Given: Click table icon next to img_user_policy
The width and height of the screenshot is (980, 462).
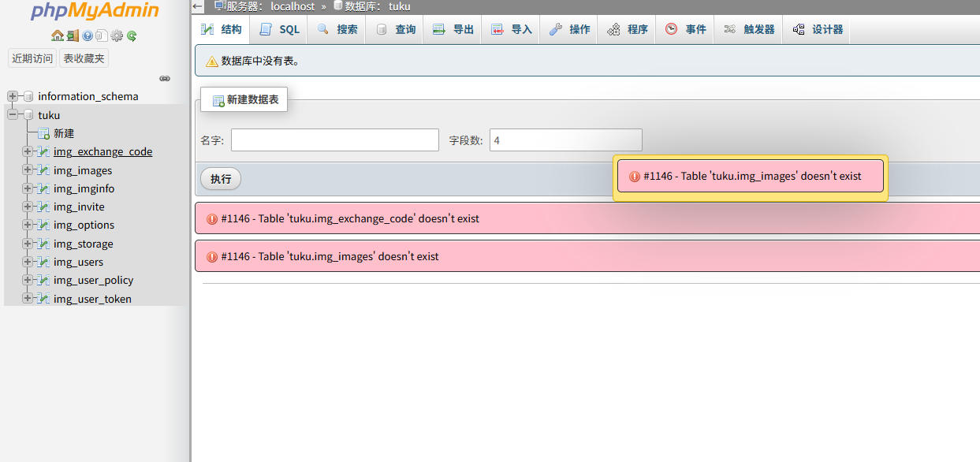Looking at the screenshot, I should point(44,280).
